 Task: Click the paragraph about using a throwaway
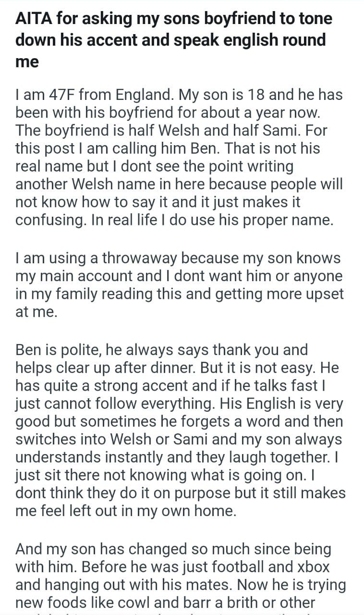[180, 285]
